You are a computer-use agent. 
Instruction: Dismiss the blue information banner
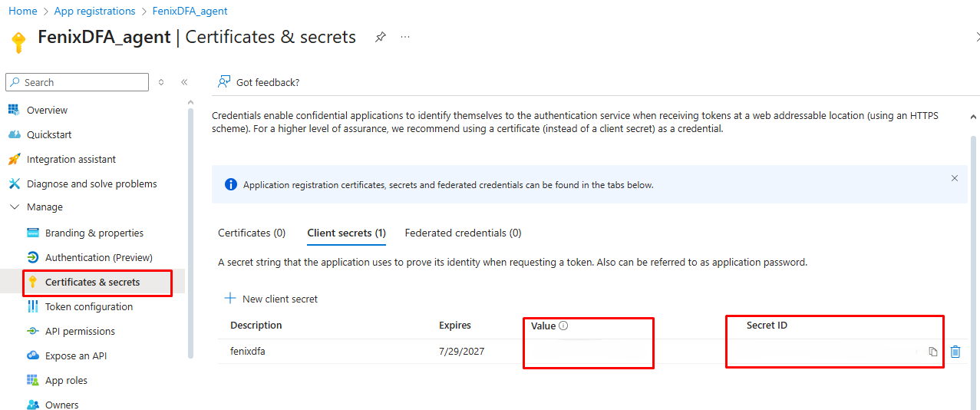955,178
